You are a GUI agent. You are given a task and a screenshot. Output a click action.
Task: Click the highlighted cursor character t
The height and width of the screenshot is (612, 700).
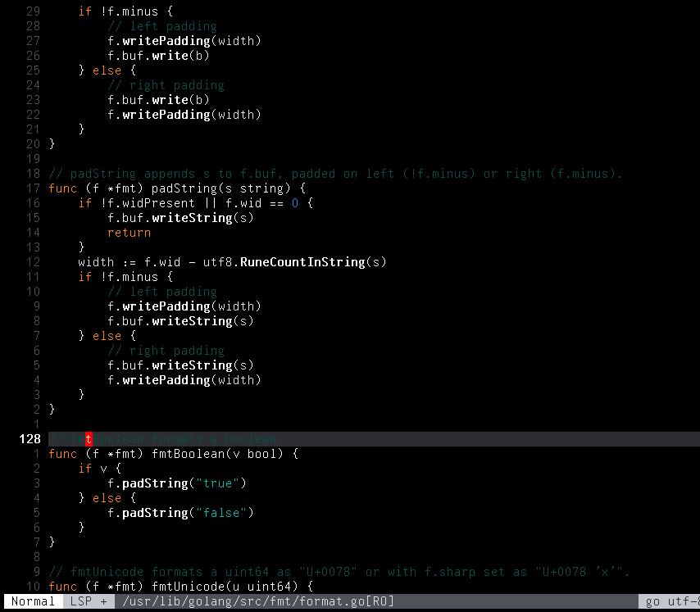pyautogui.click(x=89, y=439)
